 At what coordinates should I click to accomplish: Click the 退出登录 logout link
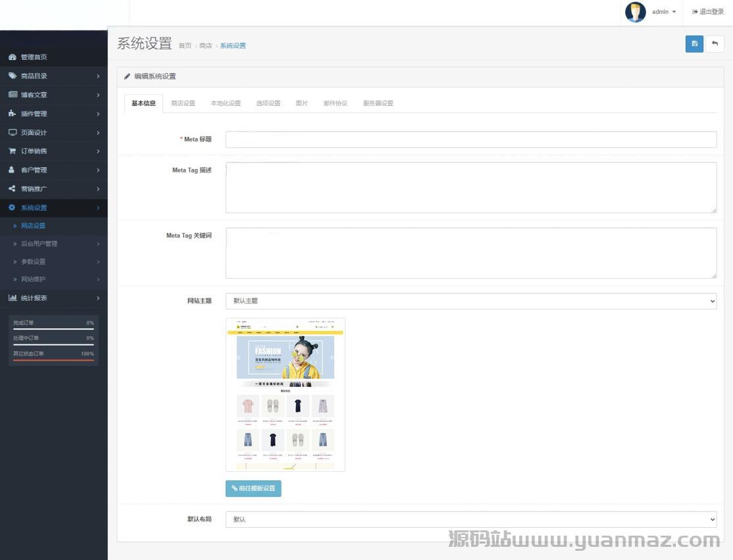(x=708, y=12)
